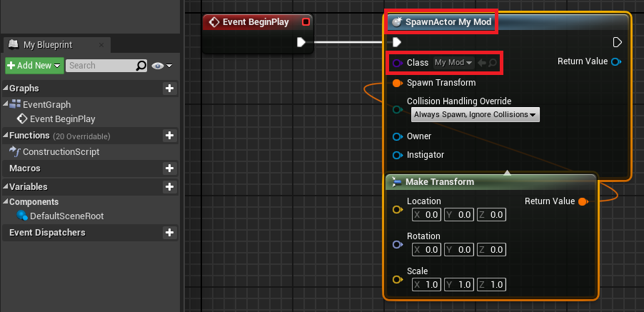Edit Location X value field
Image resolution: width=644 pixels, height=312 pixels.
426,215
